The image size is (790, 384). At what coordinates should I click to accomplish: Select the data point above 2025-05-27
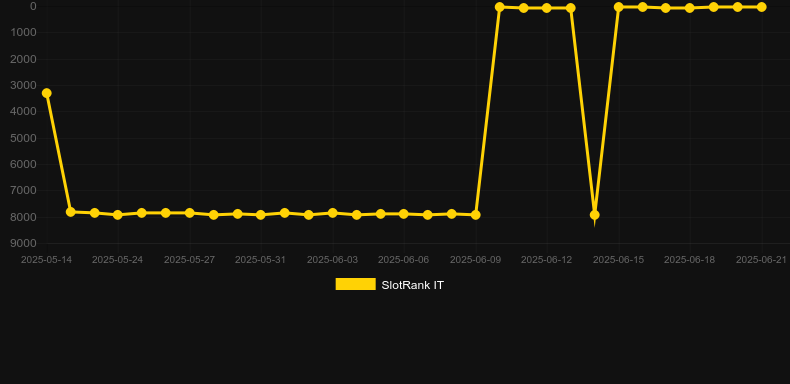190,213
